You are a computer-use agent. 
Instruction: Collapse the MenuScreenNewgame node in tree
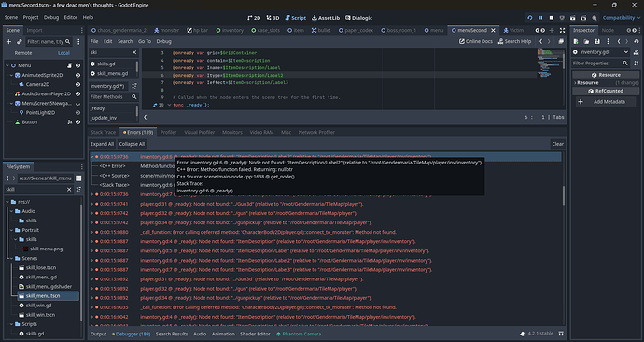11,103
